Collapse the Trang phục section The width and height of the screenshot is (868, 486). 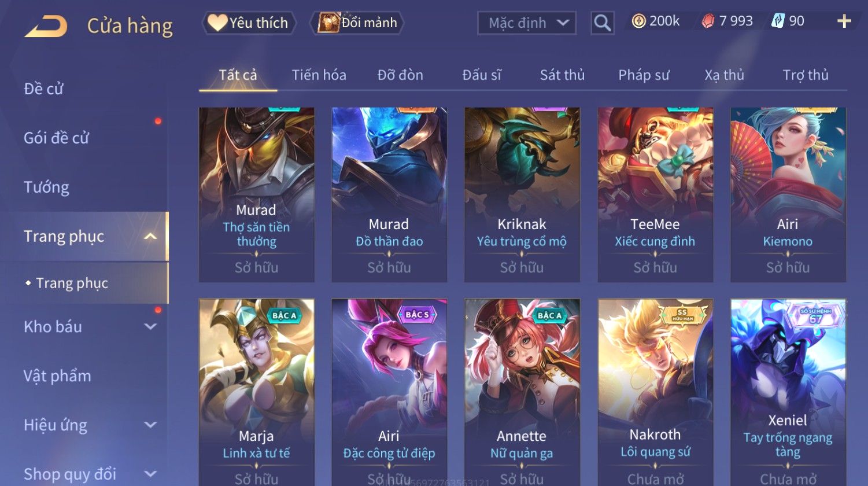[150, 236]
